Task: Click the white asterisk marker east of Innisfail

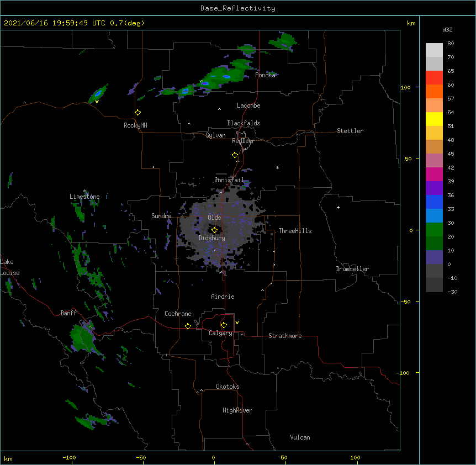Action: pyautogui.click(x=277, y=167)
